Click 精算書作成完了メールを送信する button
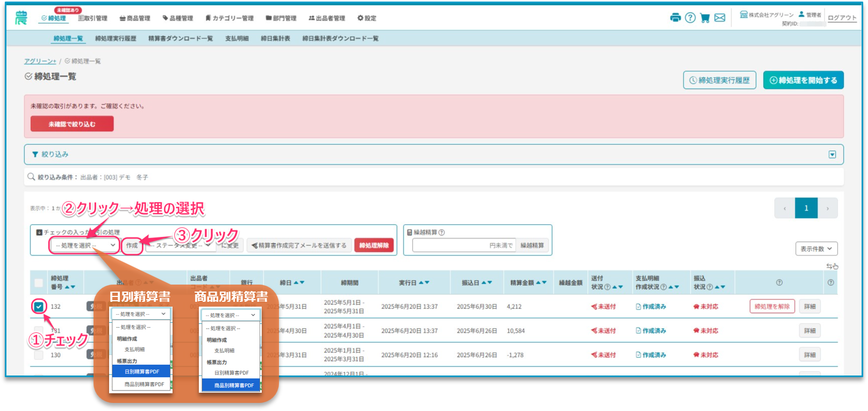 click(x=299, y=245)
